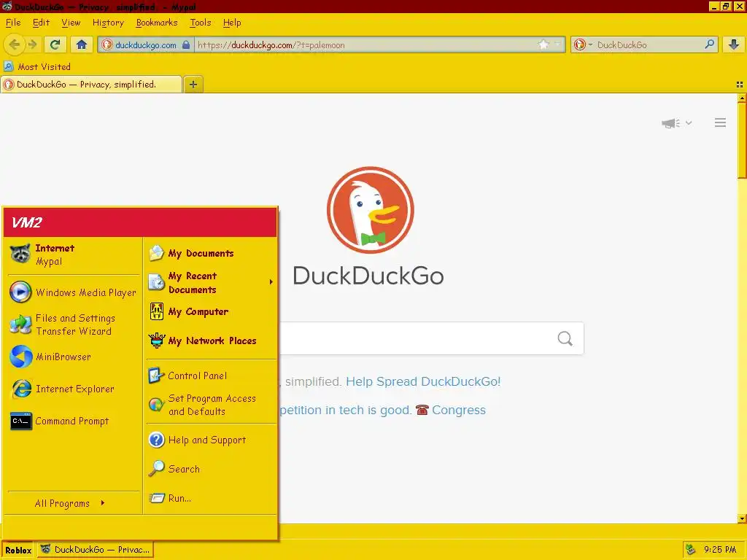Open the browser home page

82,44
